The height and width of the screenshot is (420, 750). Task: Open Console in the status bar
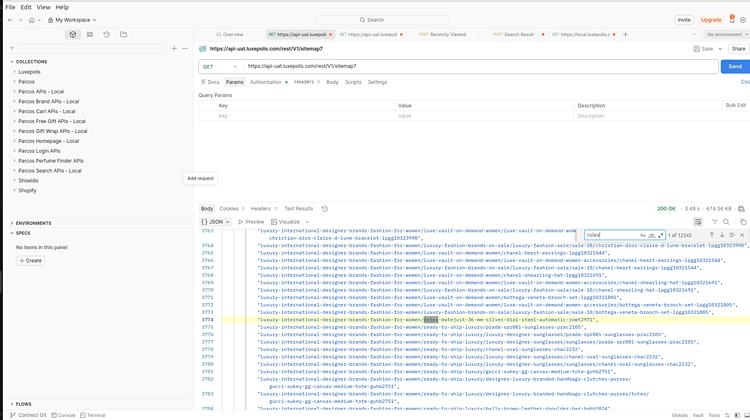[x=63, y=415]
